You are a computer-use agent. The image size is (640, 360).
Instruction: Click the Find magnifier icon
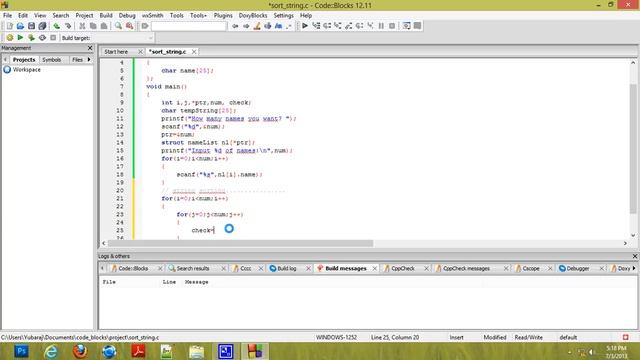pyautogui.click(x=118, y=26)
